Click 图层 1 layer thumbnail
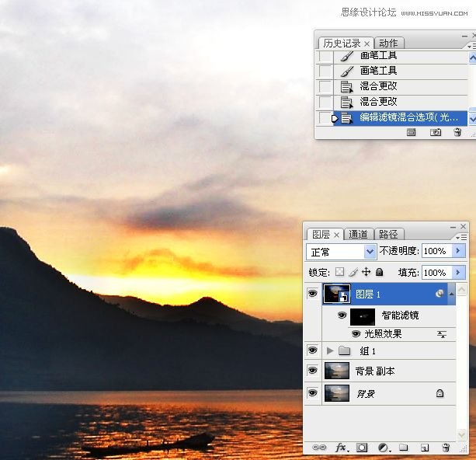Viewport: 476px width, 460px height. pyautogui.click(x=337, y=294)
